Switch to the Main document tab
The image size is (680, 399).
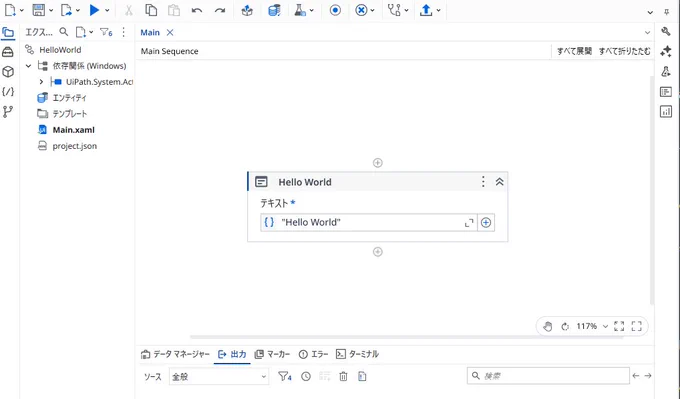150,33
